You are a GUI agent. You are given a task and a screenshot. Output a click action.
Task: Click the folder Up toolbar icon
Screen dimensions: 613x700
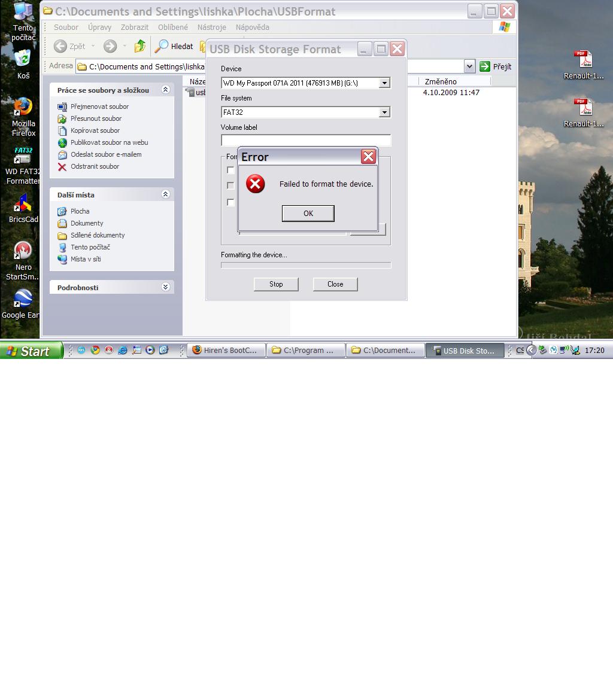(x=140, y=46)
